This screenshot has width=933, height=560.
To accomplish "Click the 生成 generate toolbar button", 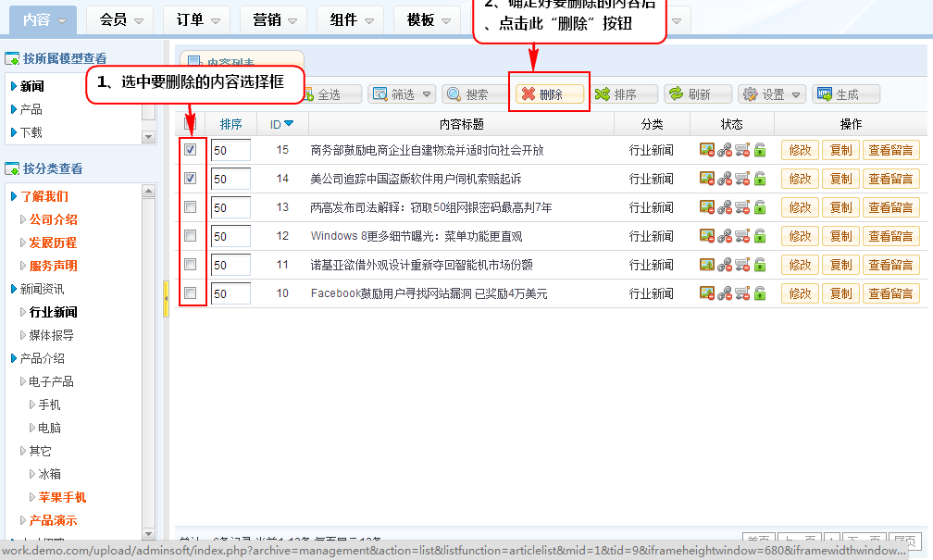I will 845,94.
